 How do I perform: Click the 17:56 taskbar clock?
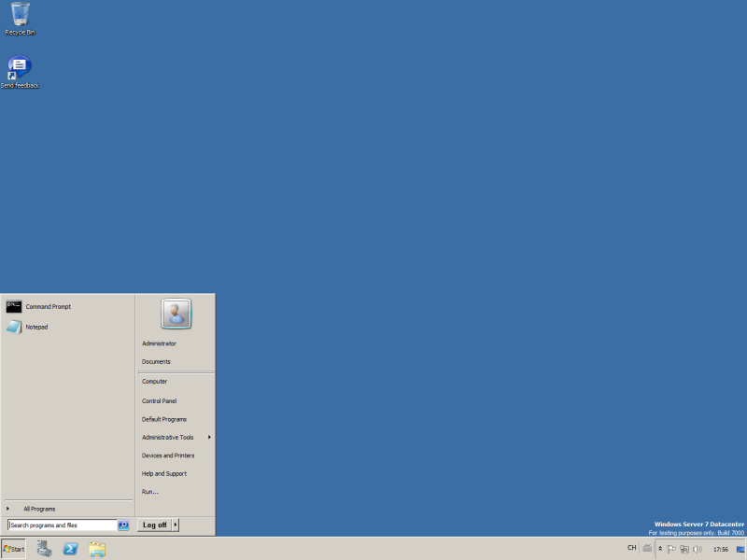click(721, 549)
